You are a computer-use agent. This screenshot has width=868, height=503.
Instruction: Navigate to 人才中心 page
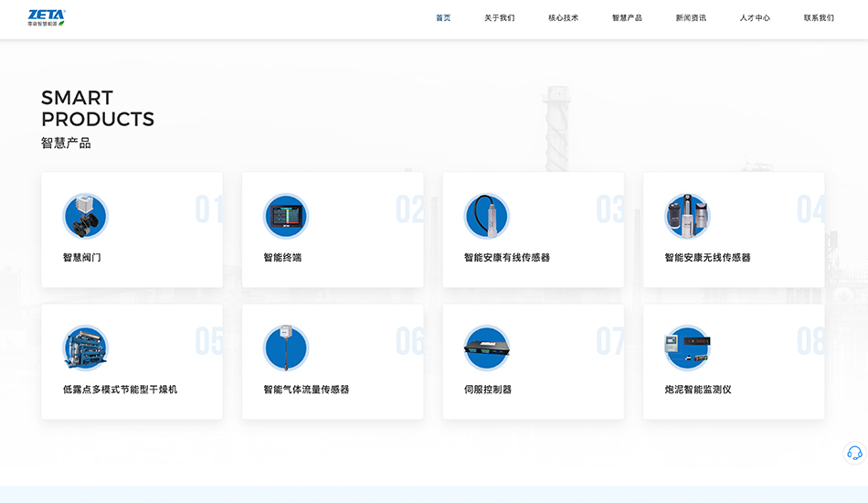755,18
